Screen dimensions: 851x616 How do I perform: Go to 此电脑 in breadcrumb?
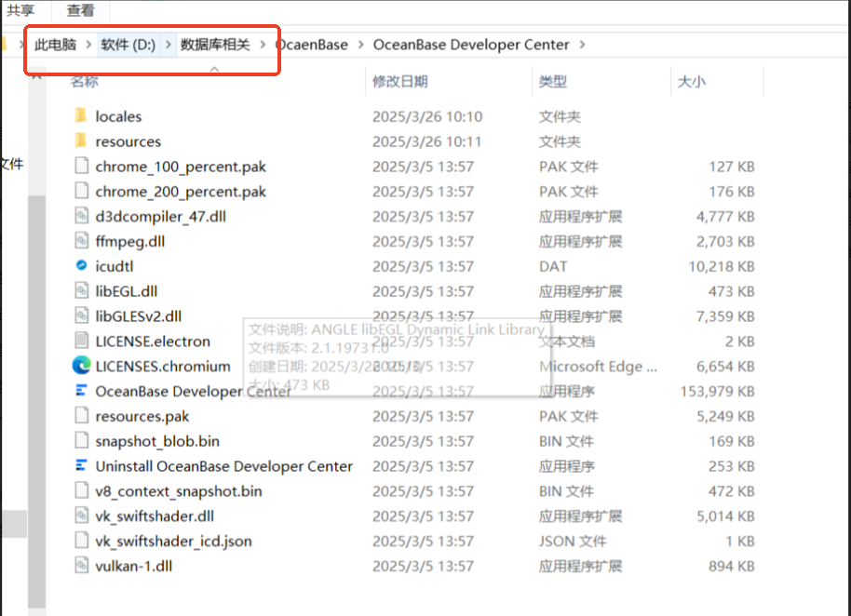[x=55, y=45]
